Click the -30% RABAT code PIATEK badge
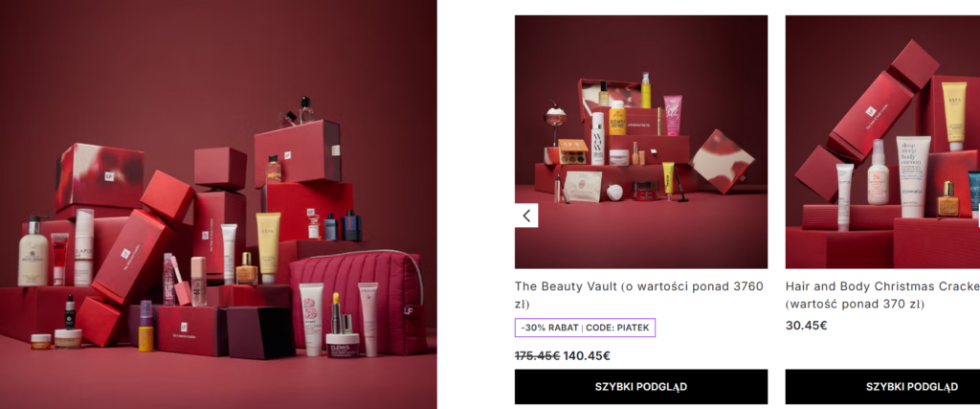This screenshot has width=980, height=409. click(585, 328)
